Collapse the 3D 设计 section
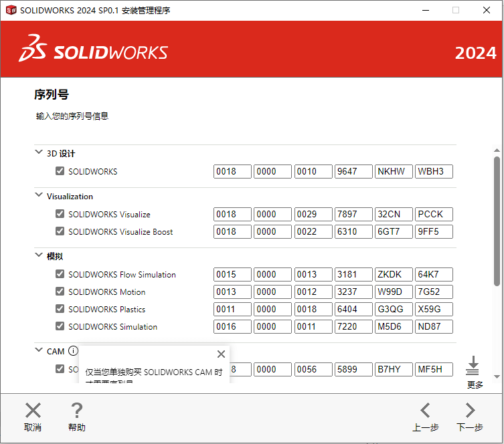 39,152
